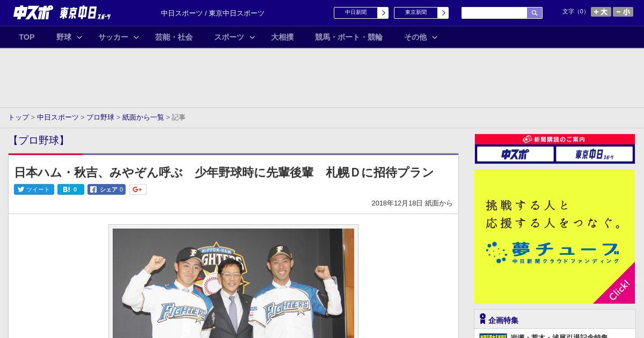Bookmark article with Hatena B! button

(x=71, y=189)
